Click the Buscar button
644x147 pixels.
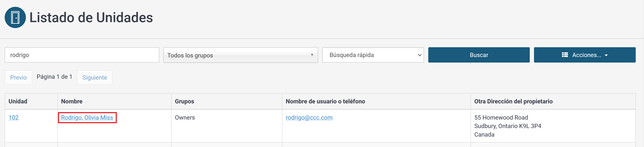pyautogui.click(x=479, y=55)
